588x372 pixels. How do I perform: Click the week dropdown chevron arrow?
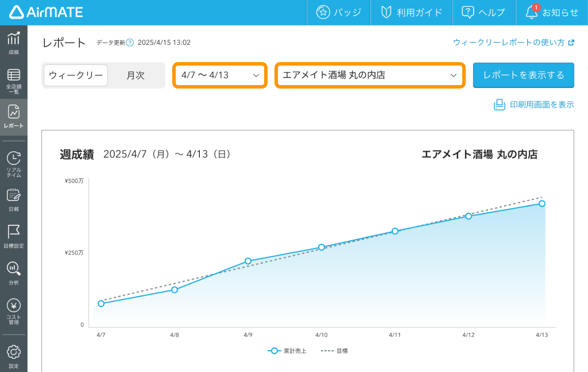(x=256, y=75)
